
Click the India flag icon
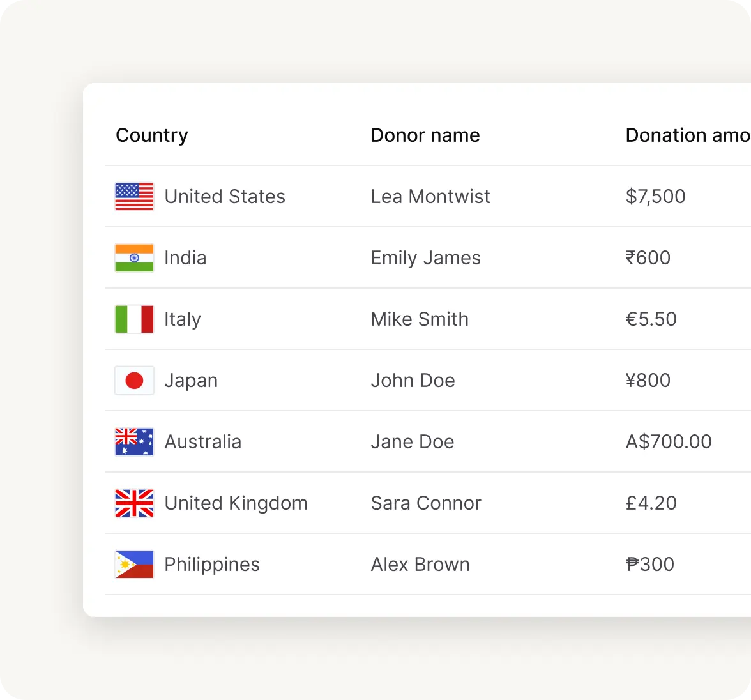point(134,258)
